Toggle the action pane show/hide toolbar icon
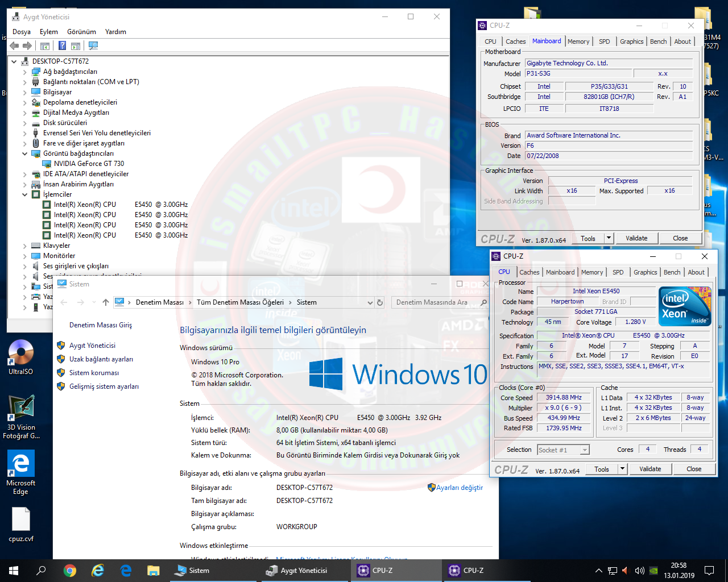 click(76, 45)
